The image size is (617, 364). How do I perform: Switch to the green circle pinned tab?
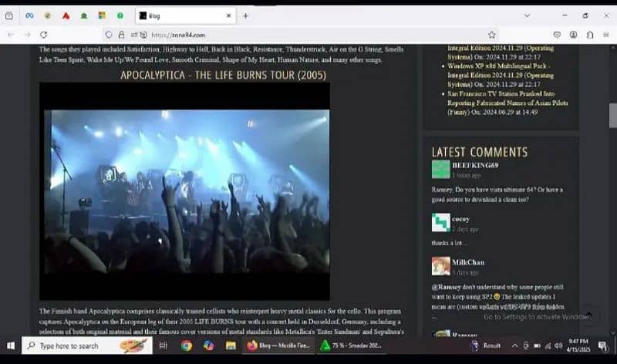pyautogui.click(x=120, y=15)
